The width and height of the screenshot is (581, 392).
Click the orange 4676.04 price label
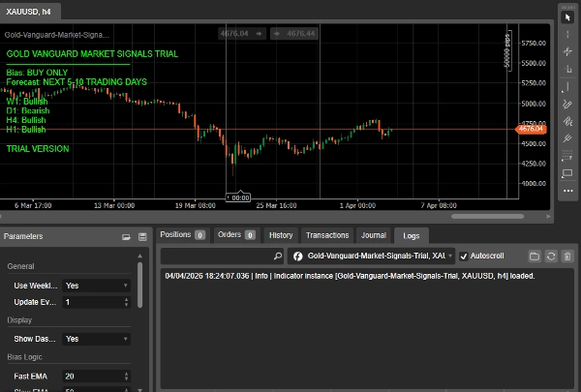click(531, 129)
